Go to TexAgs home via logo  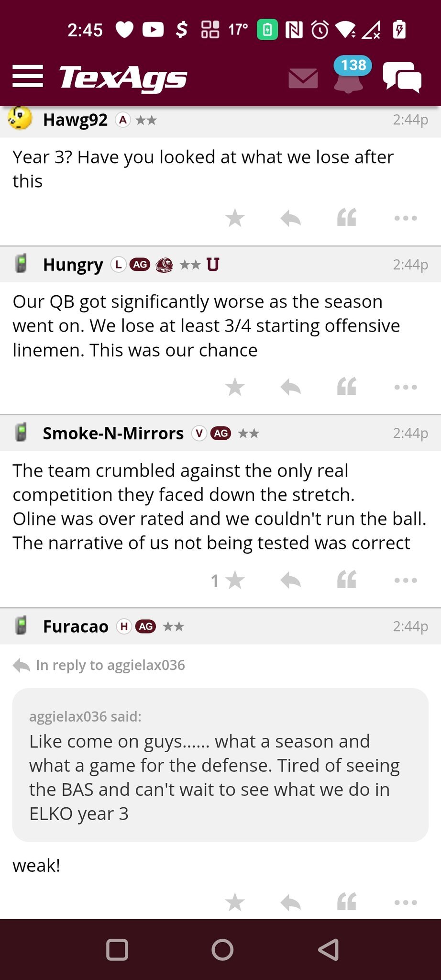123,78
